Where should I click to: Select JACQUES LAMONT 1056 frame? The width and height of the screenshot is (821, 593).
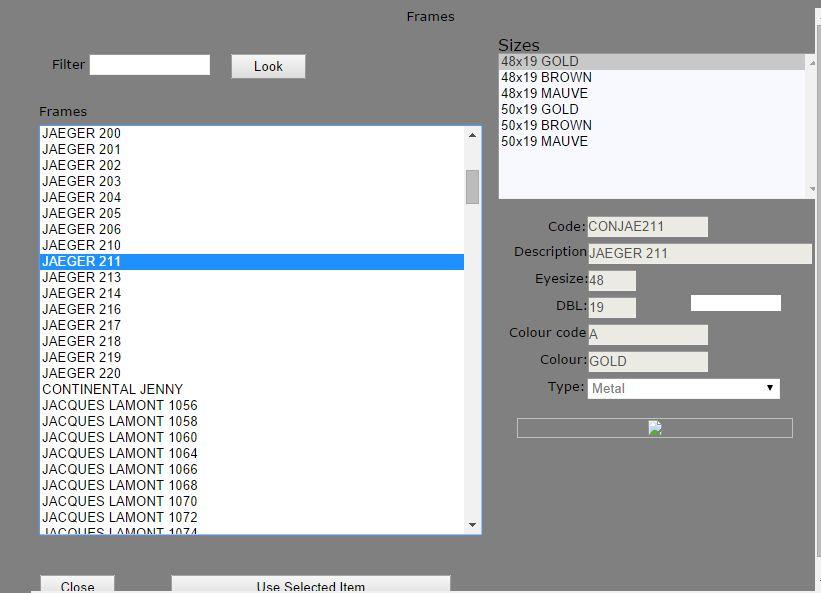tap(252, 406)
